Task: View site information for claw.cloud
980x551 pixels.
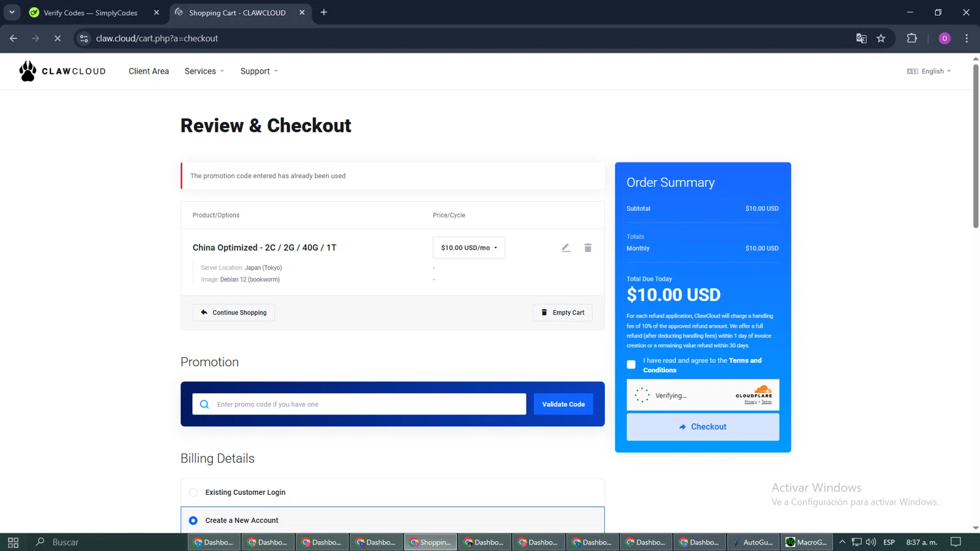Action: [84, 39]
